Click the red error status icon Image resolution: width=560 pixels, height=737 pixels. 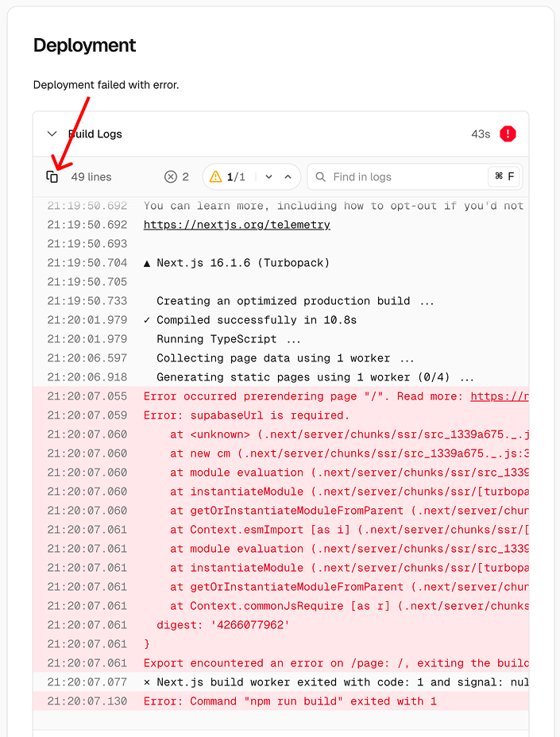[x=508, y=134]
